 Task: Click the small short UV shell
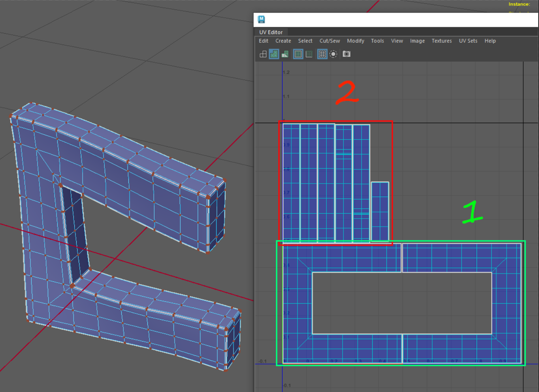380,211
